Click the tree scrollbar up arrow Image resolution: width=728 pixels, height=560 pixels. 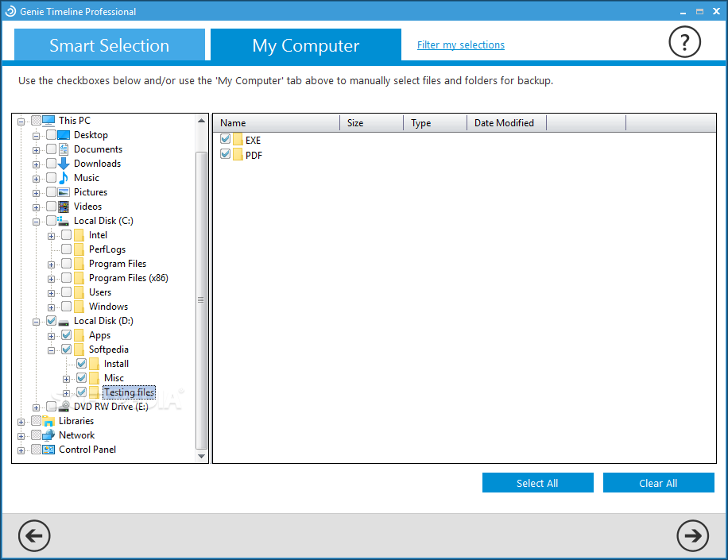pyautogui.click(x=201, y=121)
